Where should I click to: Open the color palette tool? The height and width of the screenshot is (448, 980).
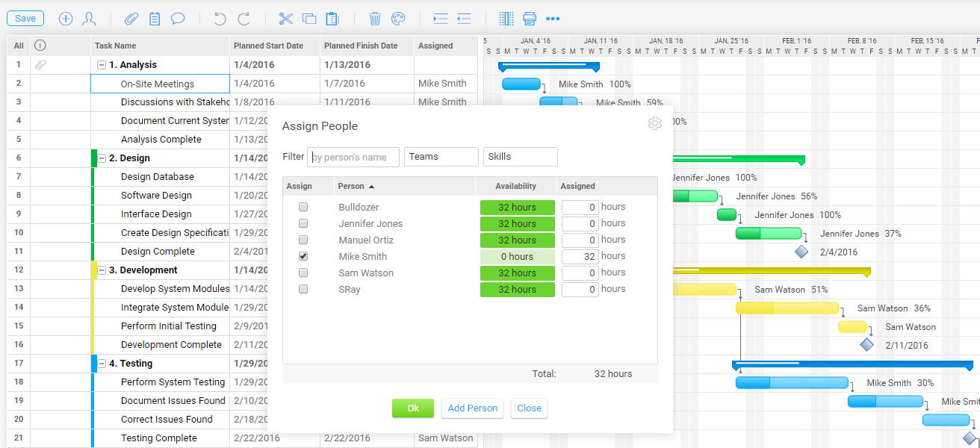[x=399, y=19]
